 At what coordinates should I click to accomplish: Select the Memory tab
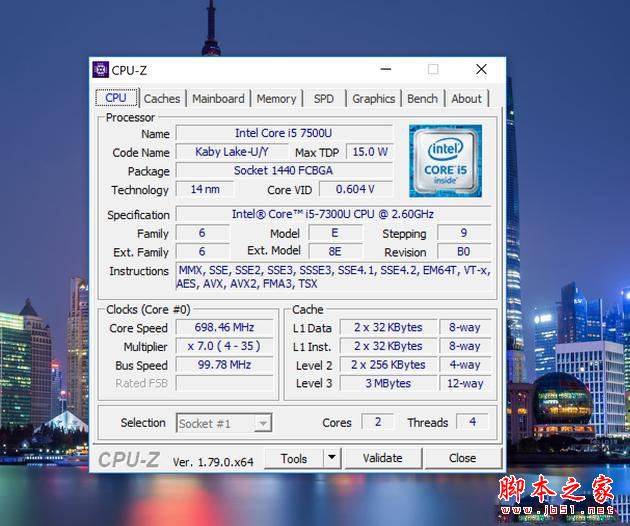(276, 98)
